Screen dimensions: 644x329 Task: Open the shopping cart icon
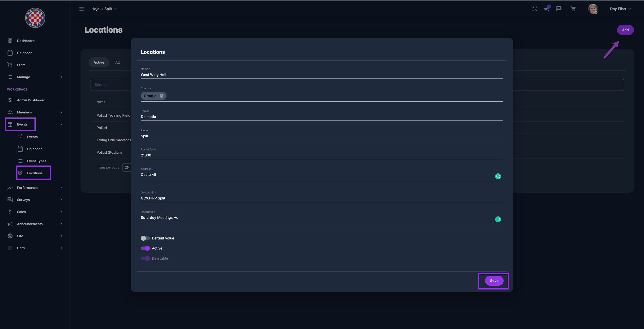(573, 9)
